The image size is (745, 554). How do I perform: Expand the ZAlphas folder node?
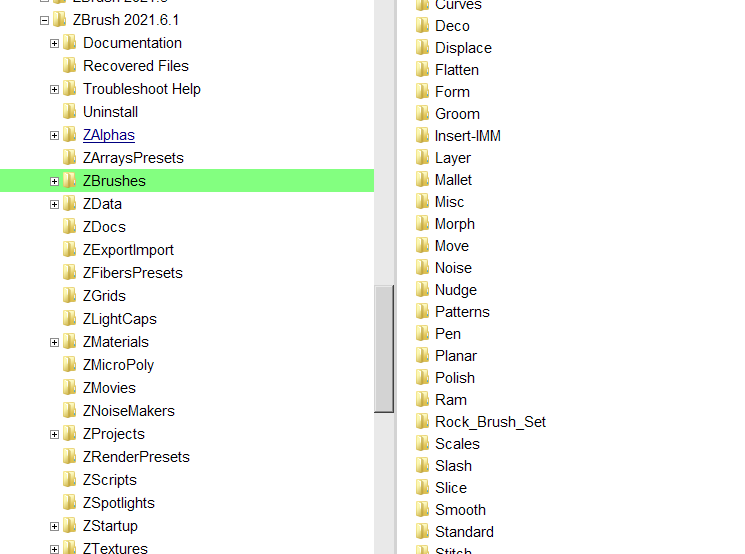tap(54, 135)
